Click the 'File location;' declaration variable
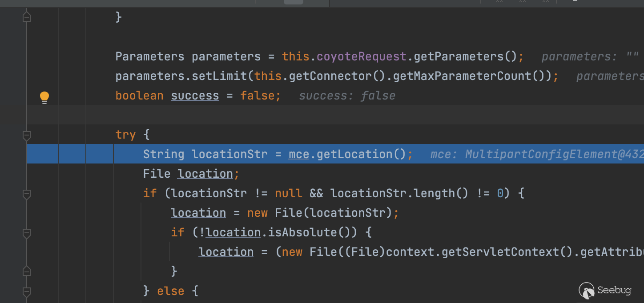 tap(205, 174)
